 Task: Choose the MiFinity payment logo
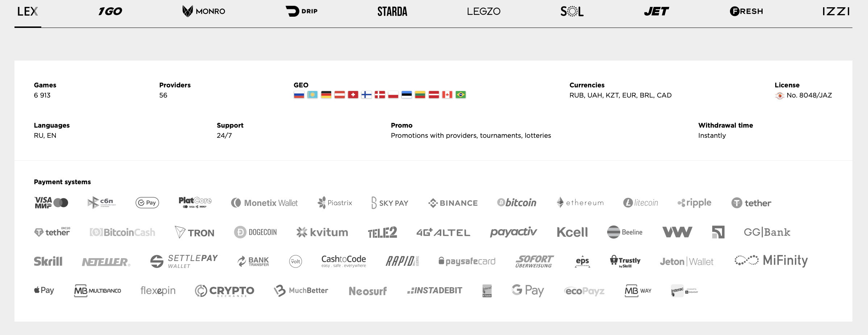click(x=771, y=261)
